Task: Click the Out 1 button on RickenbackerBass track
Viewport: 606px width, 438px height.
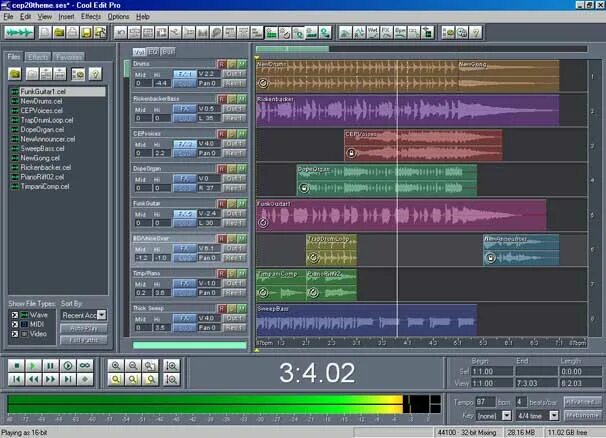Action: pyautogui.click(x=234, y=109)
